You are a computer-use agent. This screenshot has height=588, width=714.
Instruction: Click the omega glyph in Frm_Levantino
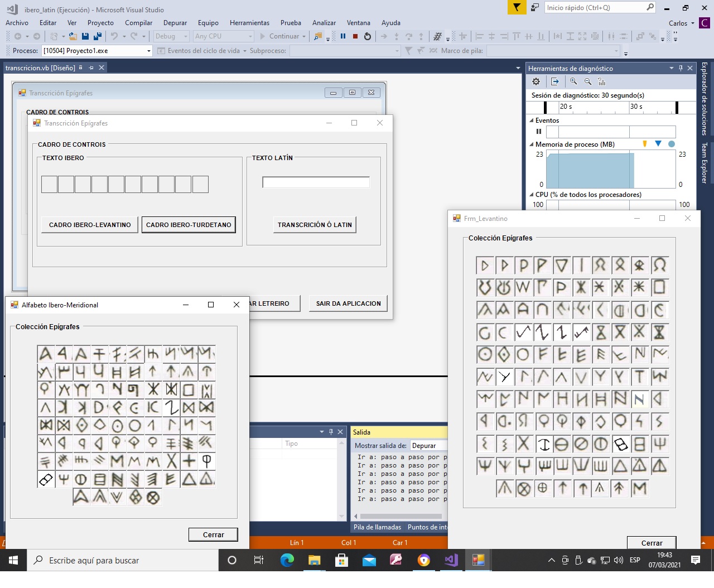[659, 265]
